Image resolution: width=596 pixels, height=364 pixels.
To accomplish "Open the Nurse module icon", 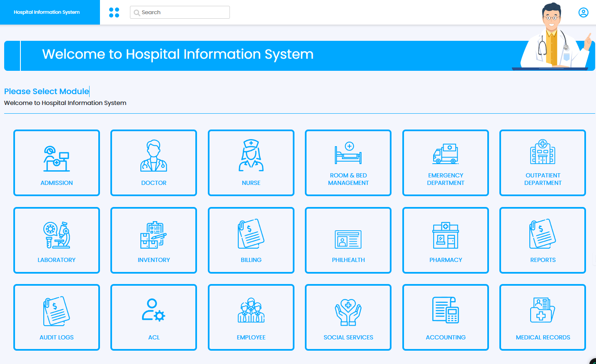I will click(x=251, y=156).
